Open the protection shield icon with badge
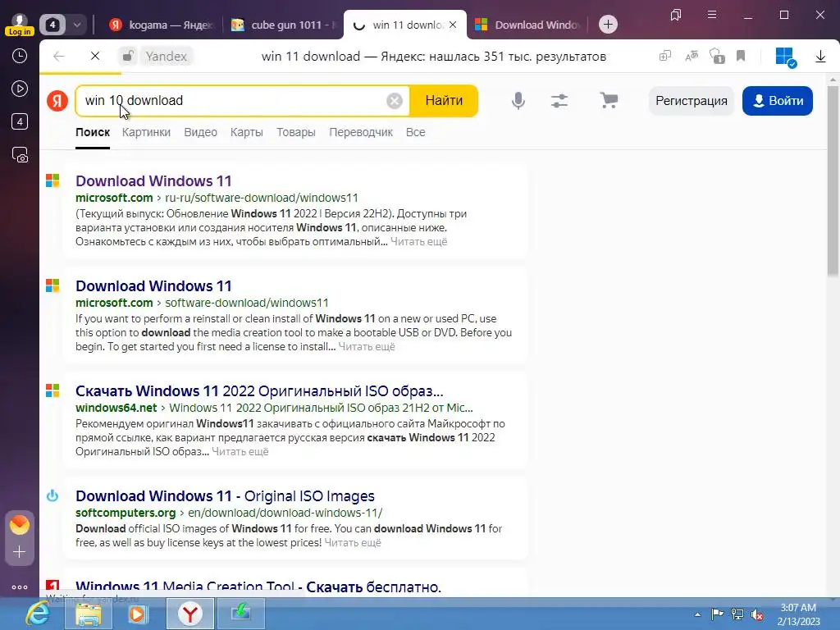The width and height of the screenshot is (840, 630). click(717, 56)
